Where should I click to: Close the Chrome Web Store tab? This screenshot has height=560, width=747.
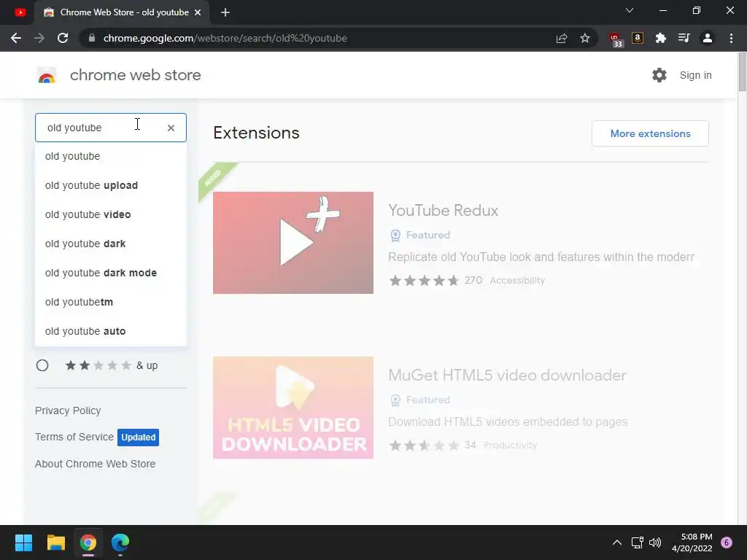click(198, 12)
